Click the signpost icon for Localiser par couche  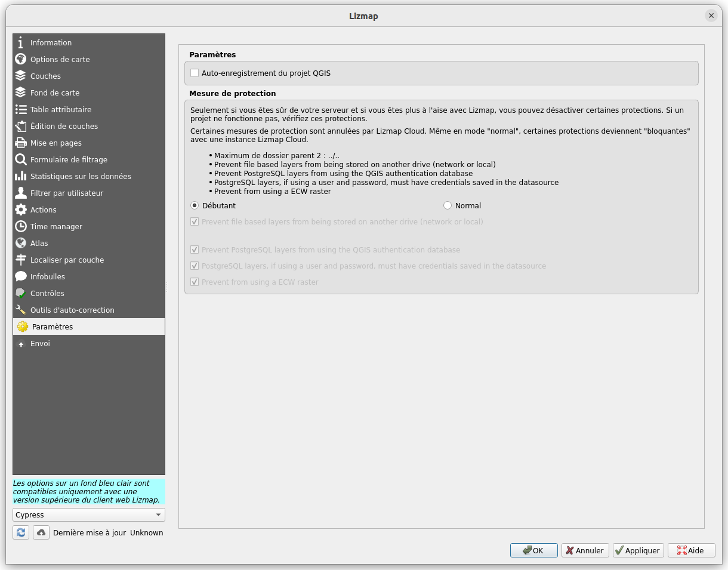point(21,260)
